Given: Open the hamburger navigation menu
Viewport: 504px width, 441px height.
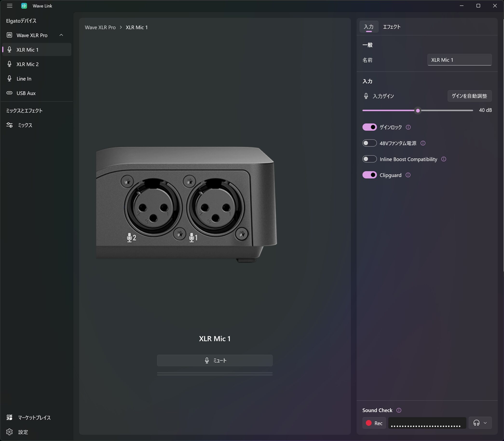Looking at the screenshot, I should pos(10,6).
